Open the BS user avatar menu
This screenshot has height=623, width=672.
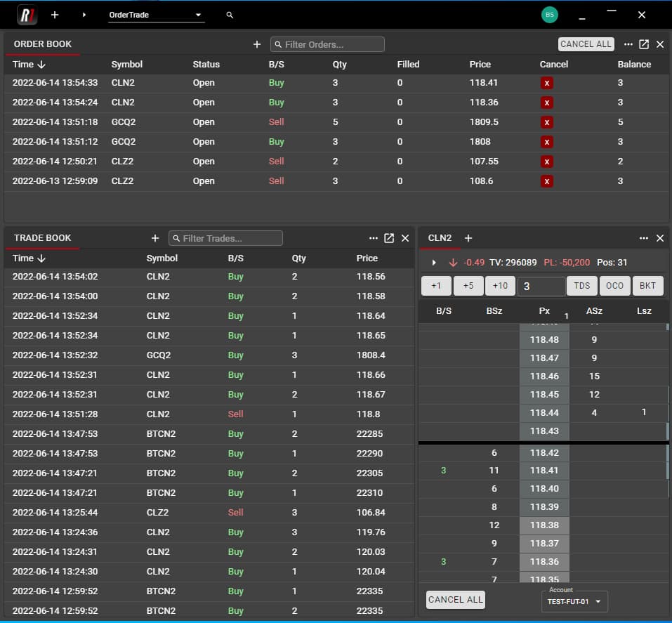tap(549, 15)
